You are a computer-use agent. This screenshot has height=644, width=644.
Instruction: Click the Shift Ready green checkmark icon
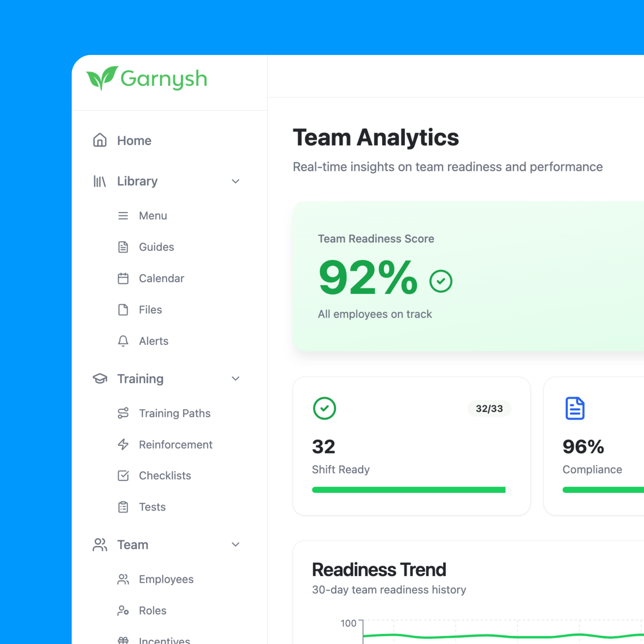tap(324, 408)
